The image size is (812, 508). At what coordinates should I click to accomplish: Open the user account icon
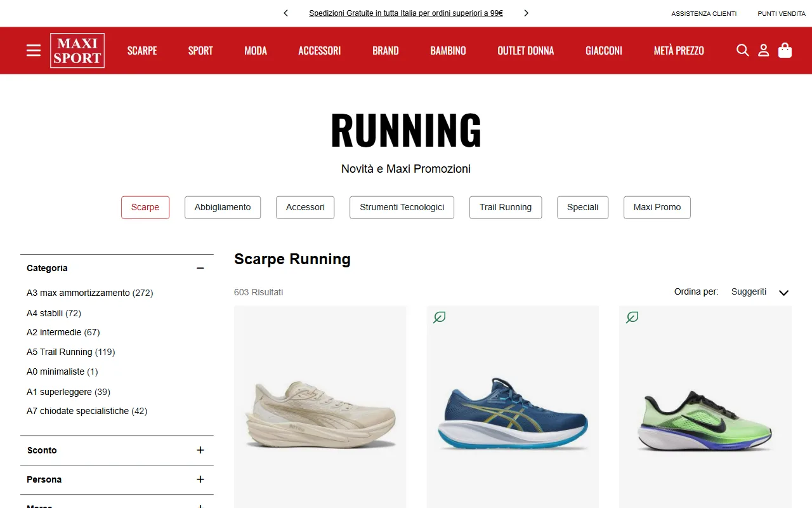coord(764,50)
